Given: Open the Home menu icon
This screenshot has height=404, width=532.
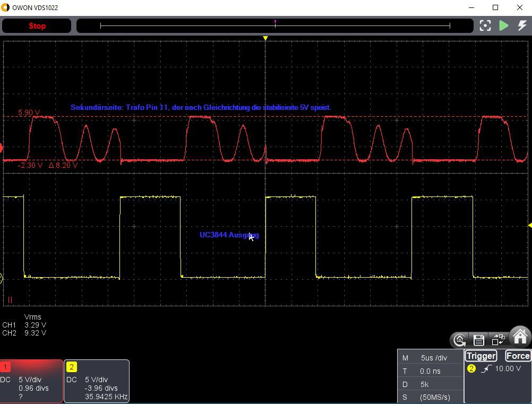Looking at the screenshot, I should click(x=520, y=337).
